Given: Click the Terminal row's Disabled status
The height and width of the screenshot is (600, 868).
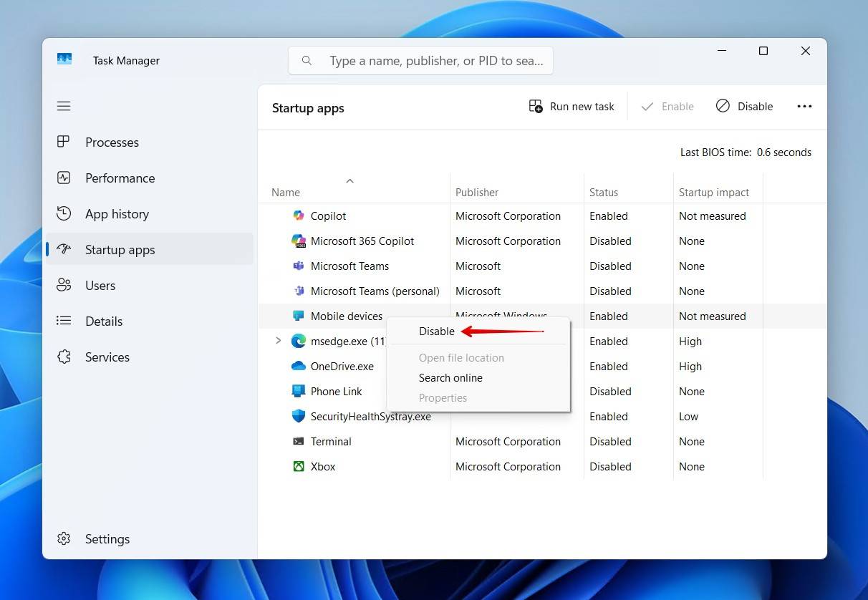Looking at the screenshot, I should click(610, 441).
